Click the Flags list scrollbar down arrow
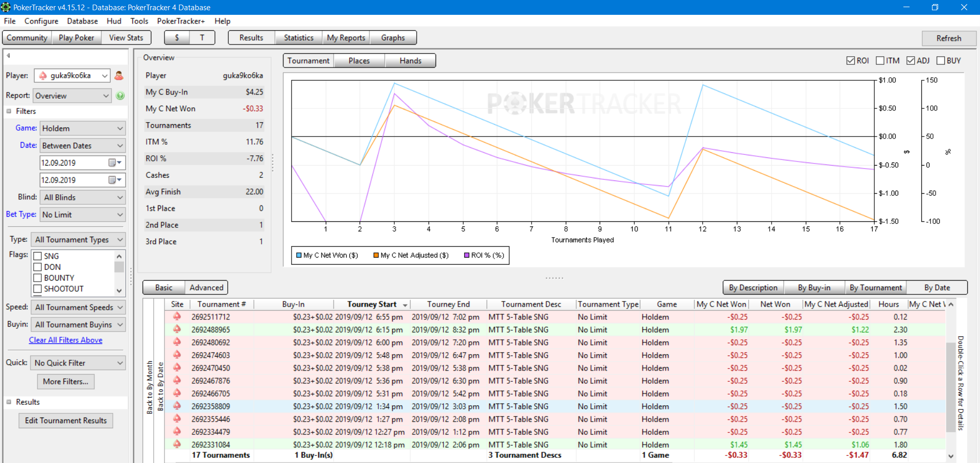 pos(119,290)
